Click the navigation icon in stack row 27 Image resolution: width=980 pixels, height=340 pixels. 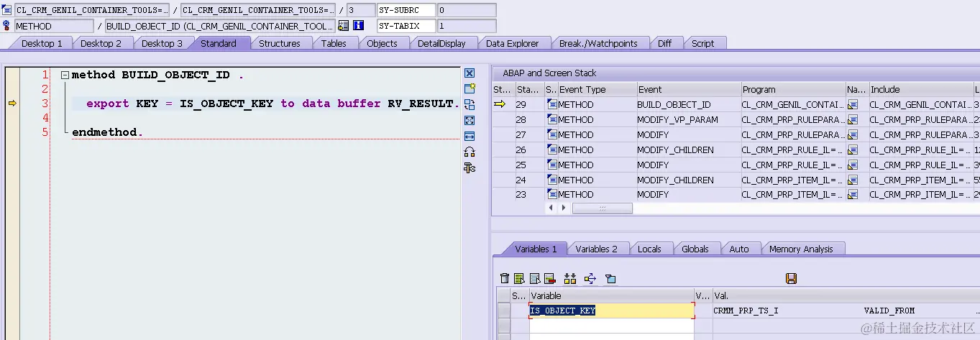pos(853,135)
